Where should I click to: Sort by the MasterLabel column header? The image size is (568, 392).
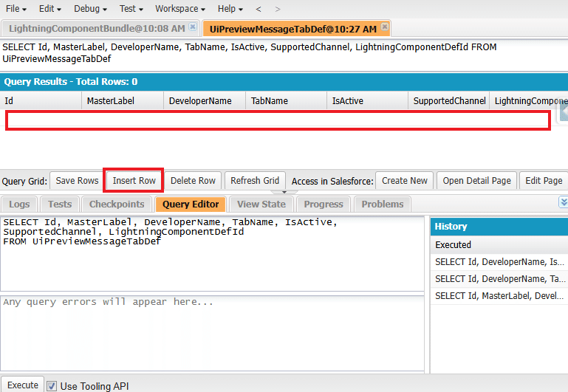coord(123,100)
